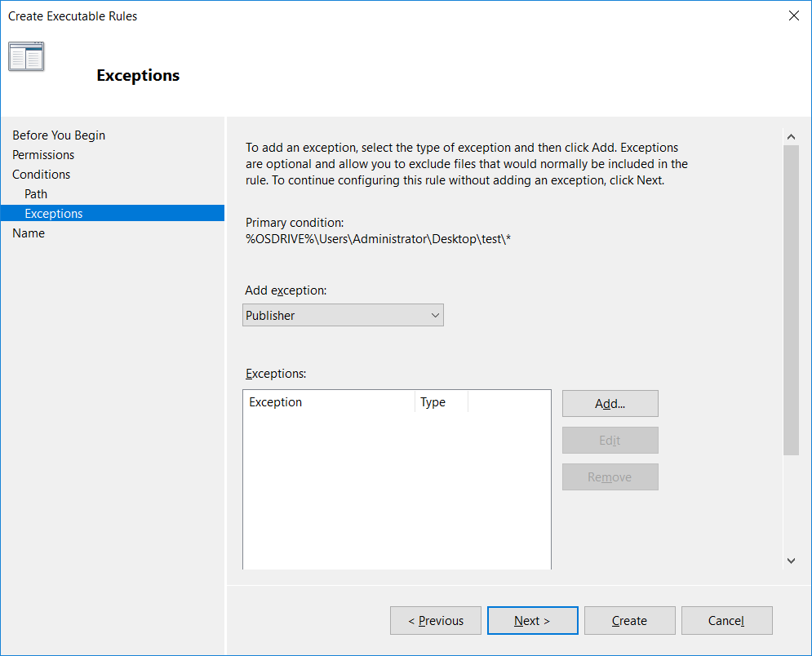812x656 pixels.
Task: Click Create to finish the rule
Action: tap(630, 620)
